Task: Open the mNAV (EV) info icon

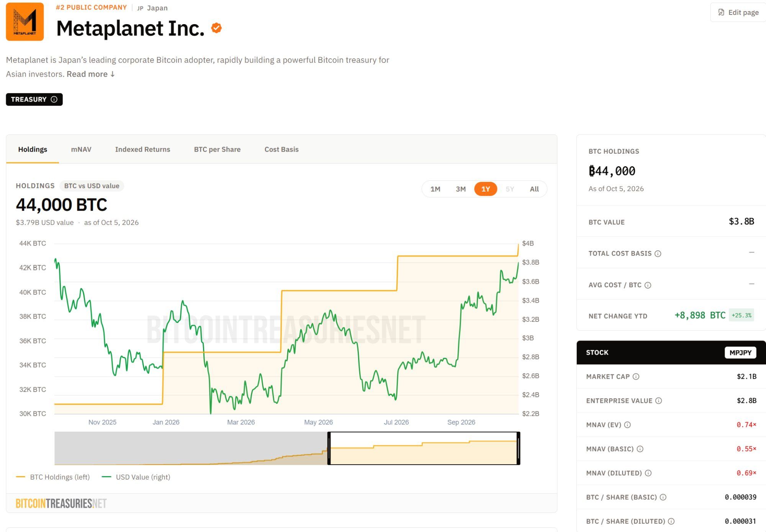Action: 627,425
